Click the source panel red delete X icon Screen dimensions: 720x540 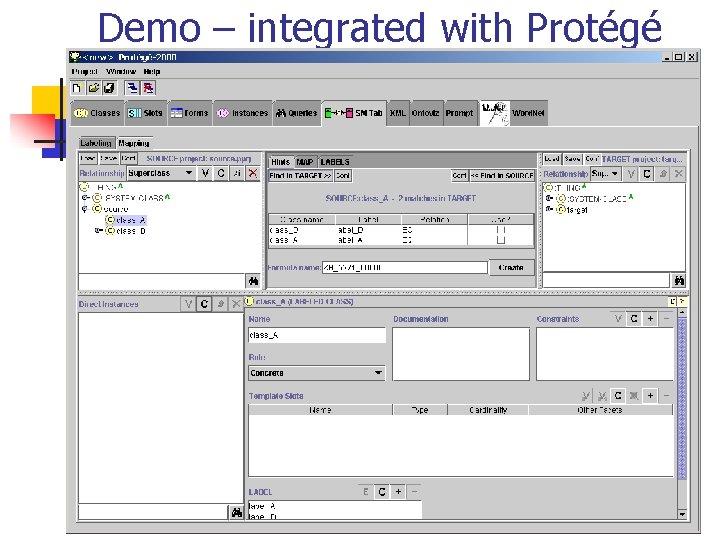(x=253, y=173)
